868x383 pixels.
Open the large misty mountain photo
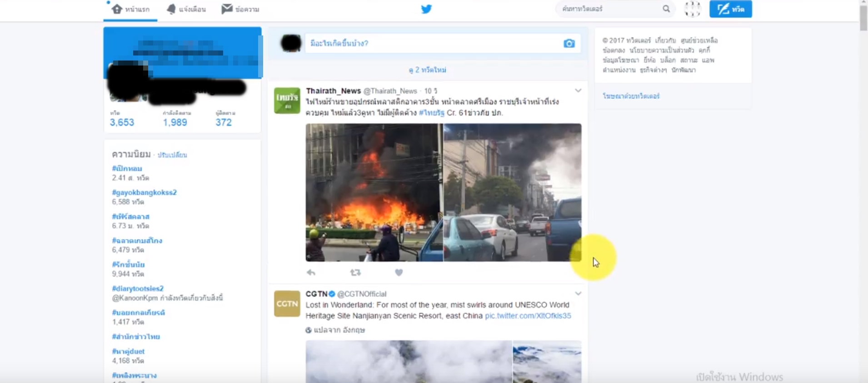(409, 362)
